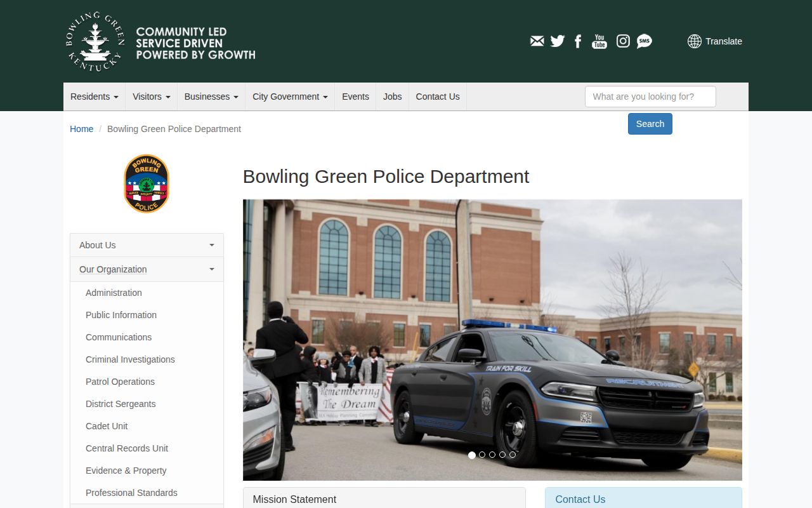The image size is (812, 508).
Task: Click the Bowling Green Police badge
Action: [x=147, y=184]
